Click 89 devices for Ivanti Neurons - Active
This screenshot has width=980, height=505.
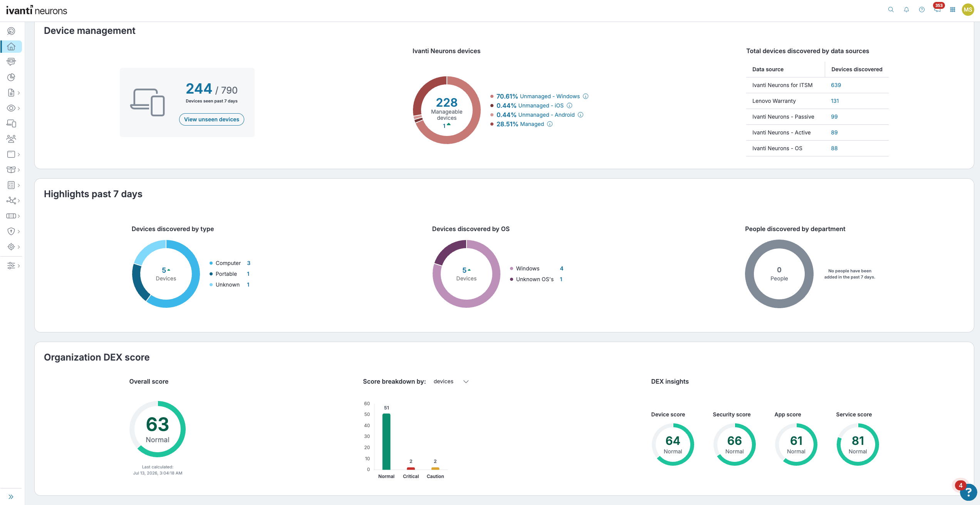(x=834, y=133)
